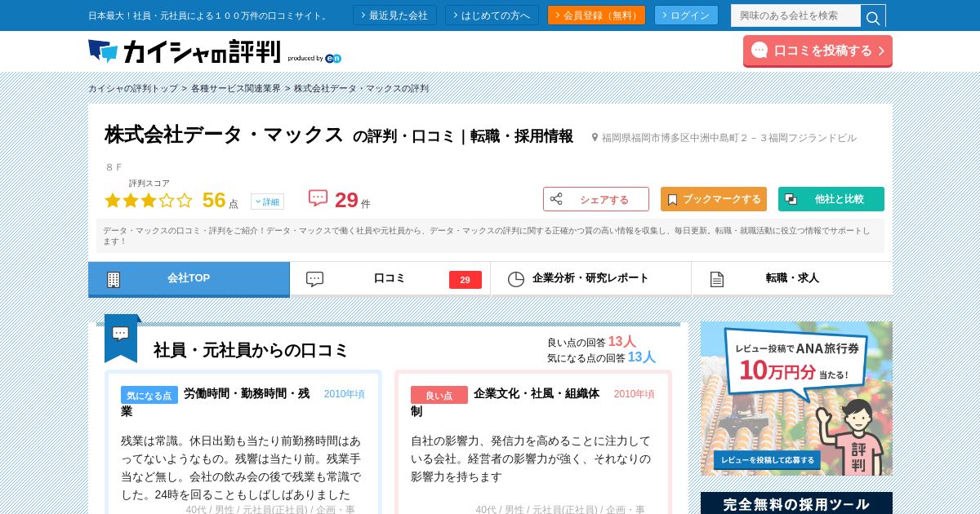Viewport: 980px width, 514px height.
Task: Click the 完全無料の採用ツール banner
Action: click(796, 503)
